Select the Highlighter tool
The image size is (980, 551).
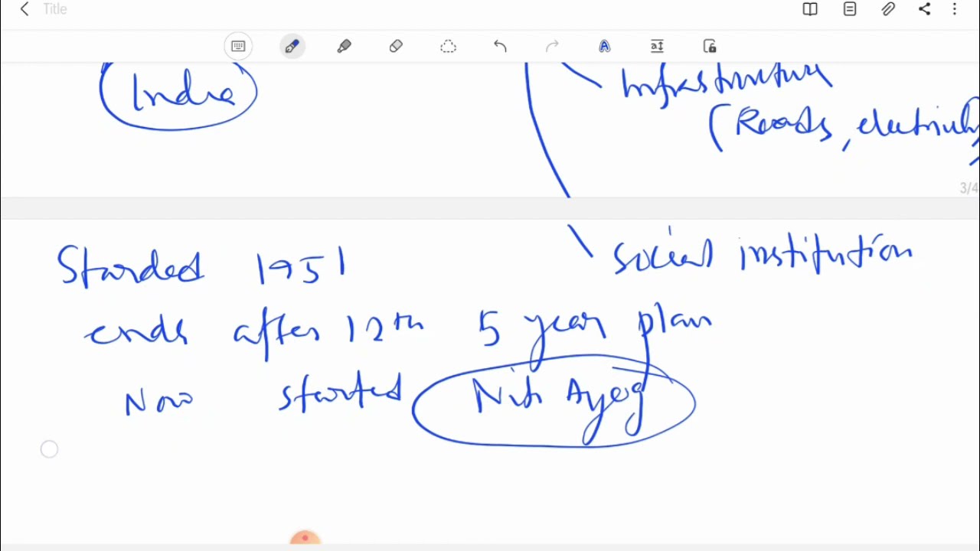coord(344,47)
